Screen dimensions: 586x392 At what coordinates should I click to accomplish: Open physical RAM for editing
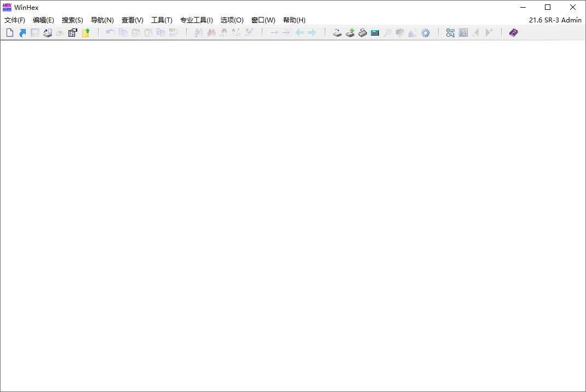coord(363,32)
